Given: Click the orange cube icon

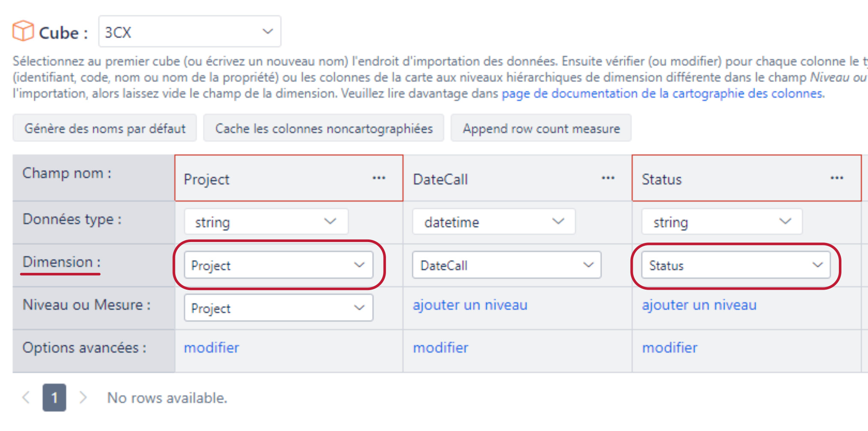Looking at the screenshot, I should [23, 31].
